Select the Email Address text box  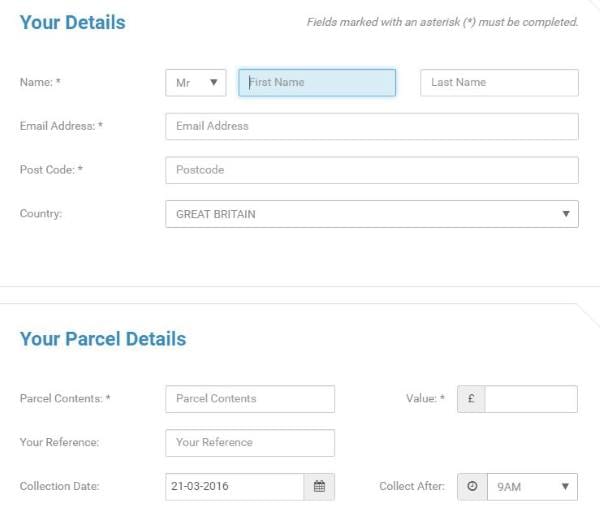pos(372,126)
